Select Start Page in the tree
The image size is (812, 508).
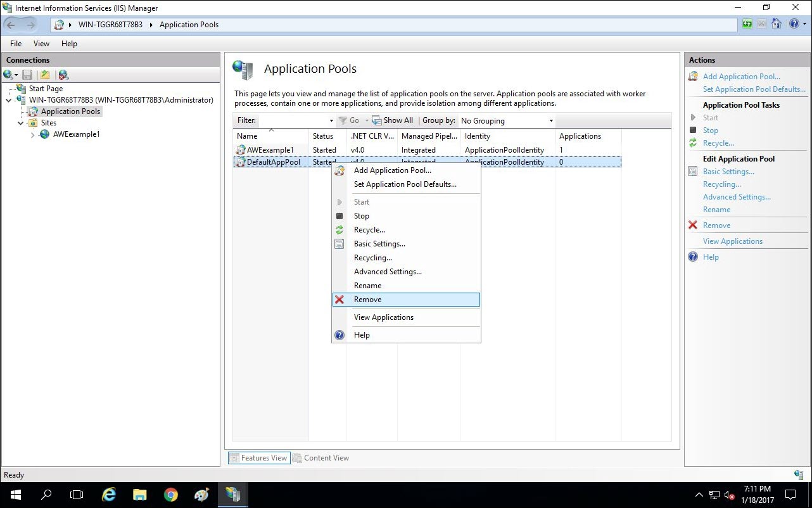click(46, 89)
